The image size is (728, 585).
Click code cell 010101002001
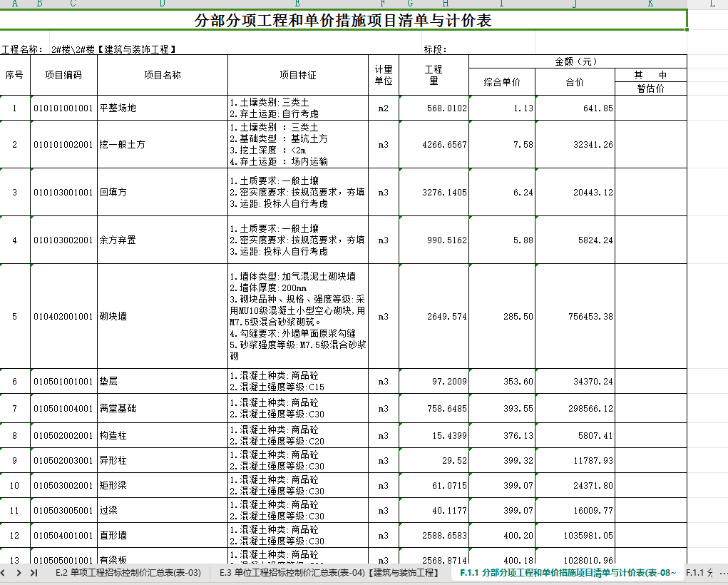[x=63, y=145]
